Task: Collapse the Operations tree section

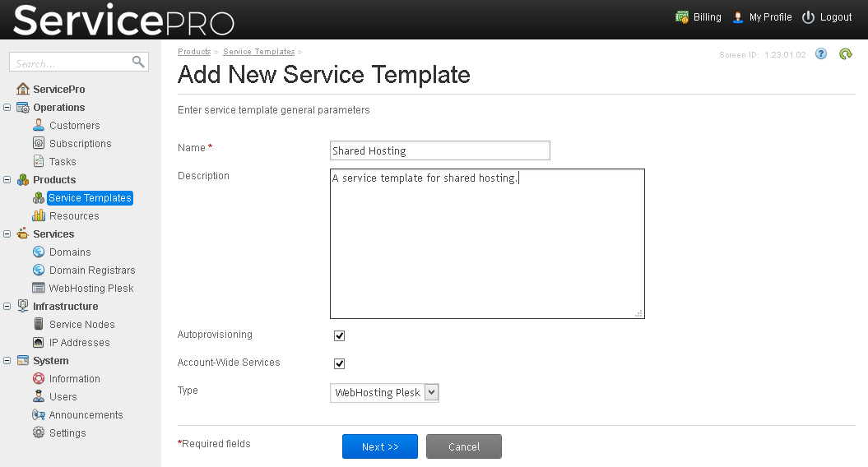Action: 7,108
